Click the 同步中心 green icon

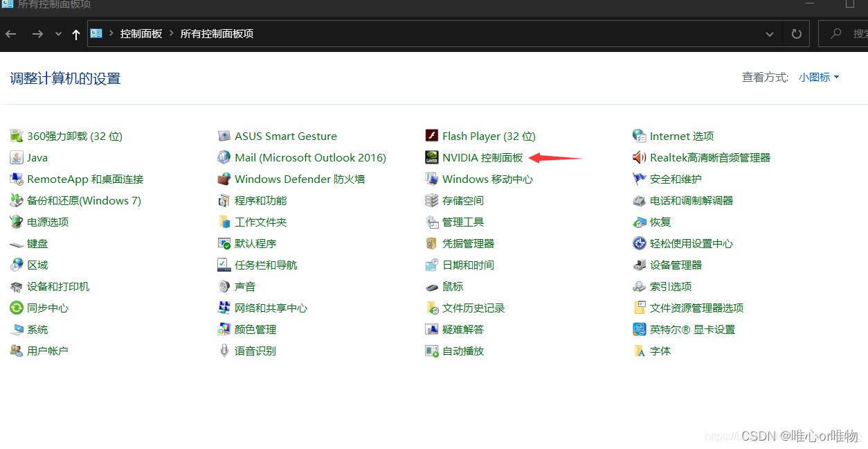17,308
